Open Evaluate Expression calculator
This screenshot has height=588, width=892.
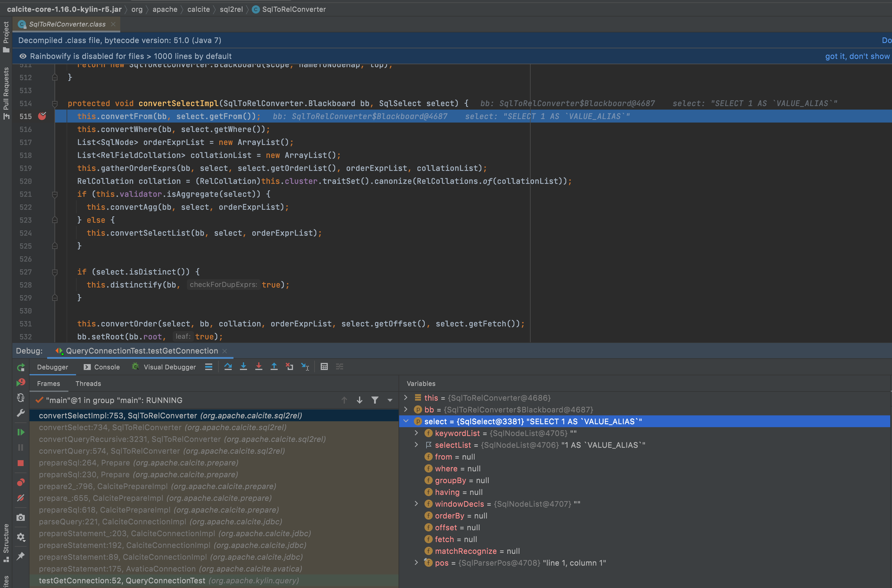[x=324, y=367]
